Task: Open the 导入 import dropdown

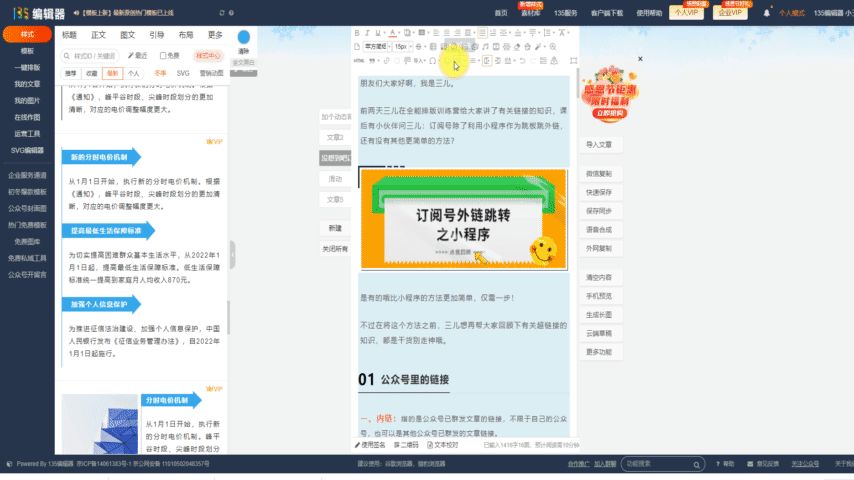Action: click(x=419, y=60)
